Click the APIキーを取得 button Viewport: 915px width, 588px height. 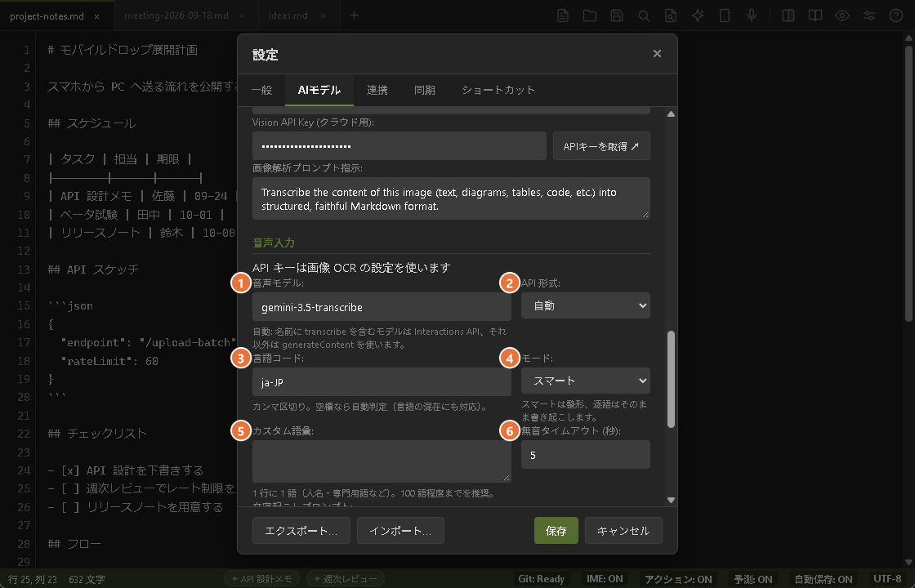click(x=601, y=146)
